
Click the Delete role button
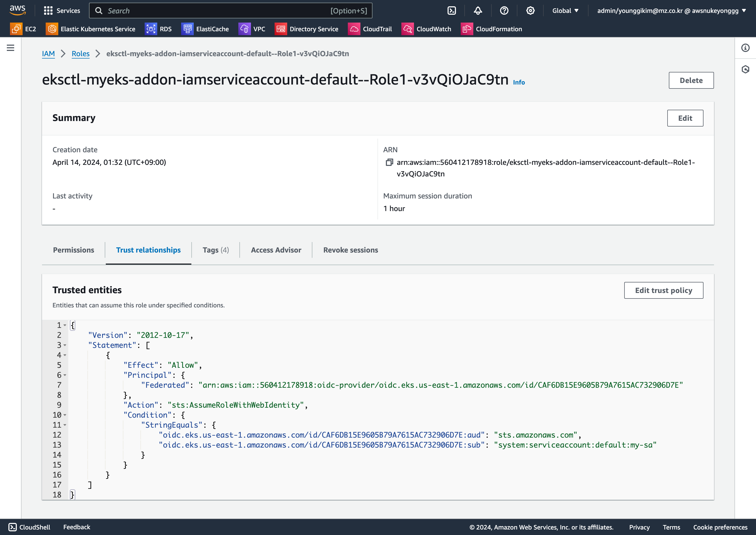(x=691, y=80)
